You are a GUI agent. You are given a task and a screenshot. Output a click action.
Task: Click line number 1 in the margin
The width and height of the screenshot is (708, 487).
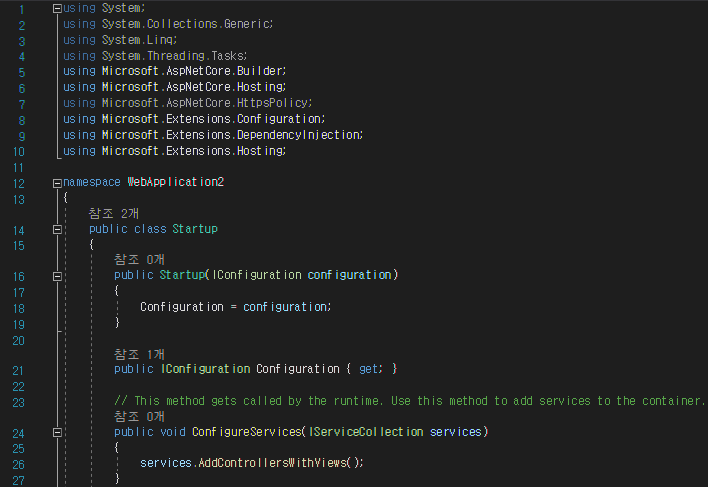point(21,9)
